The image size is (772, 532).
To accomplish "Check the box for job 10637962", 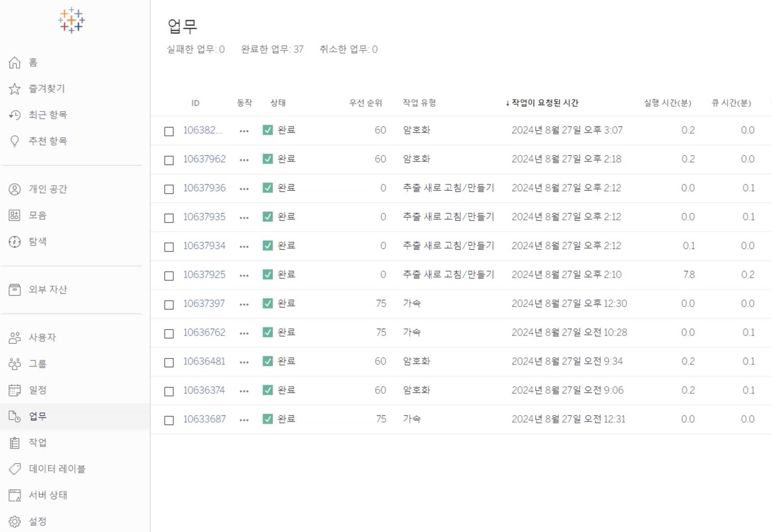I will [x=169, y=160].
